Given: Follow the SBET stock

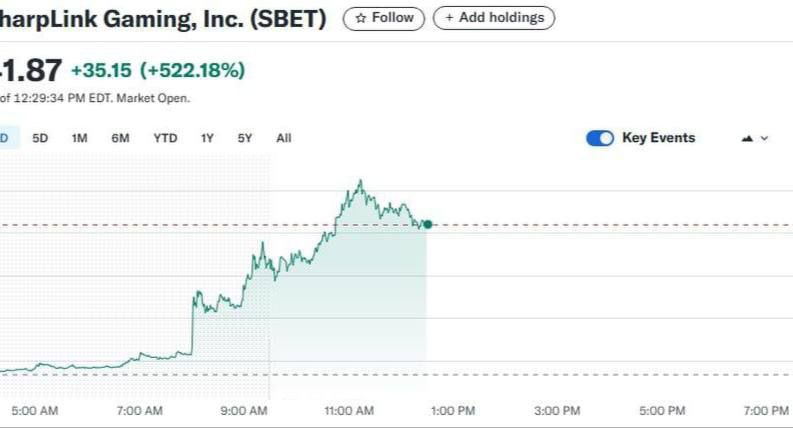Looking at the screenshot, I should (x=384, y=18).
